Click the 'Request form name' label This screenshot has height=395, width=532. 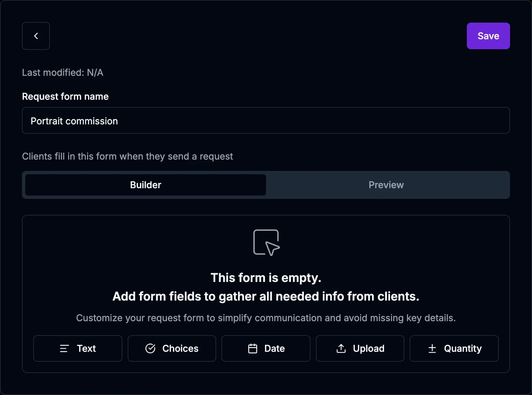pos(65,96)
